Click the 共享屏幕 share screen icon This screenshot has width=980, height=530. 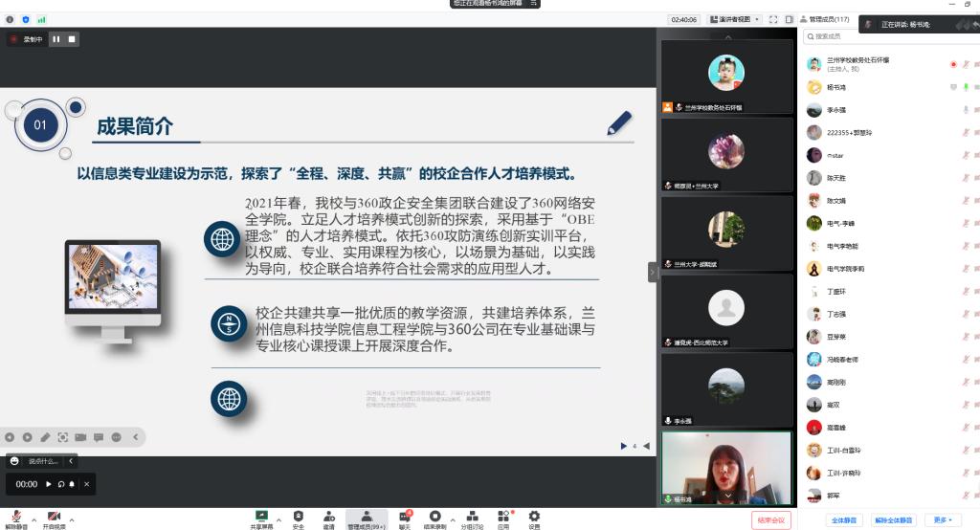pyautogui.click(x=261, y=516)
